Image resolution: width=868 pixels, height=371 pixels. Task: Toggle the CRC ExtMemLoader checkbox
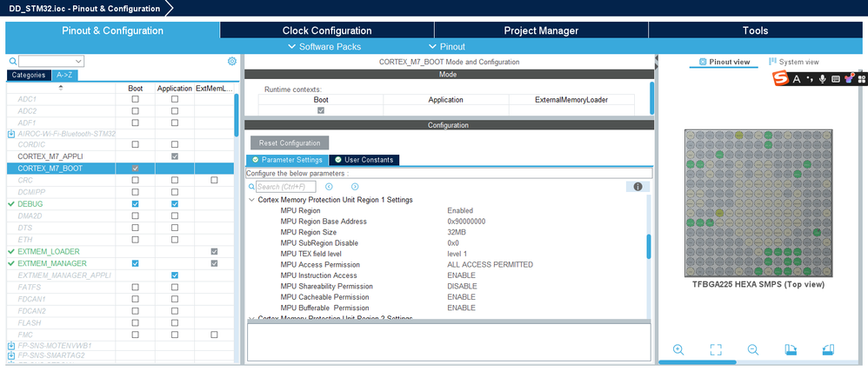[214, 180]
